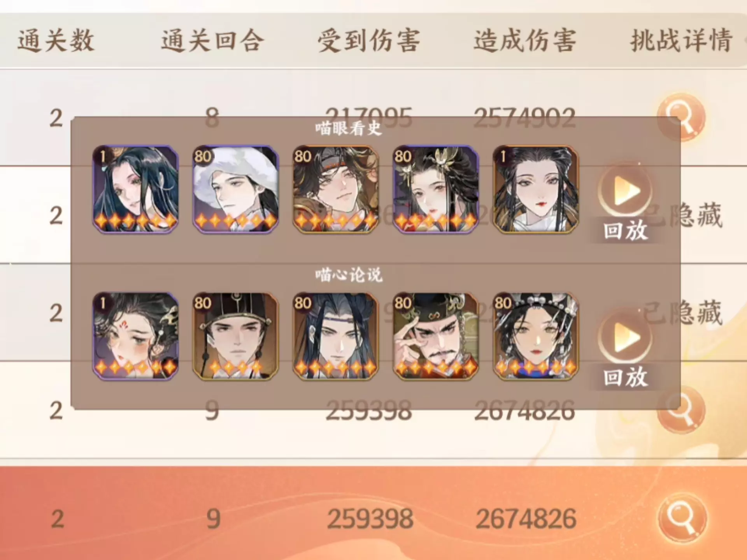Select the silver-headdress level 80 lady portrait
The height and width of the screenshot is (560, 747).
(535, 336)
